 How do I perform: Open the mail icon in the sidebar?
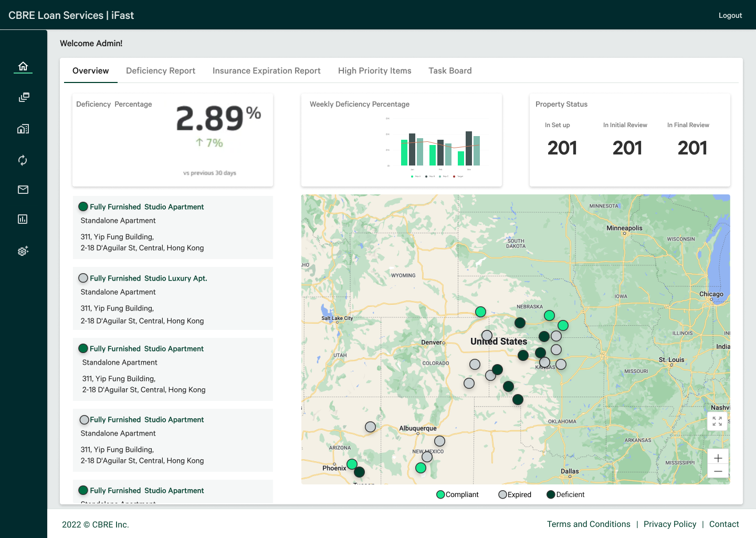[23, 190]
